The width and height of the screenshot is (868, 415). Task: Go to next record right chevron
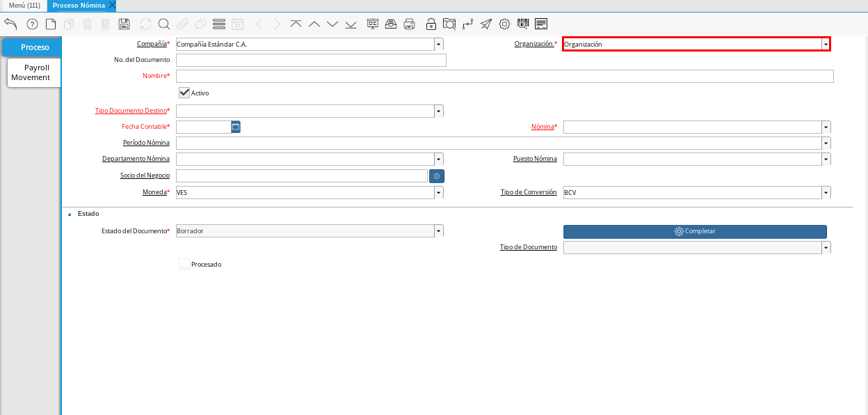click(x=278, y=24)
